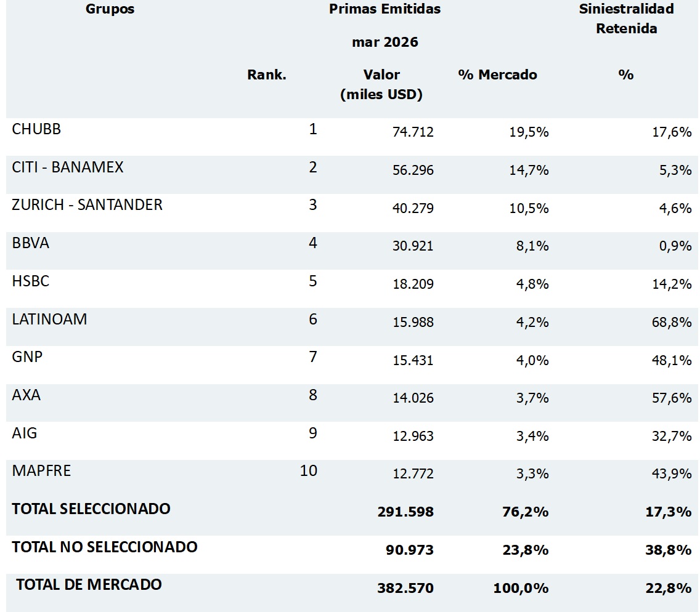700x612 pixels.
Task: Click the HSBC group name
Action: (x=30, y=281)
